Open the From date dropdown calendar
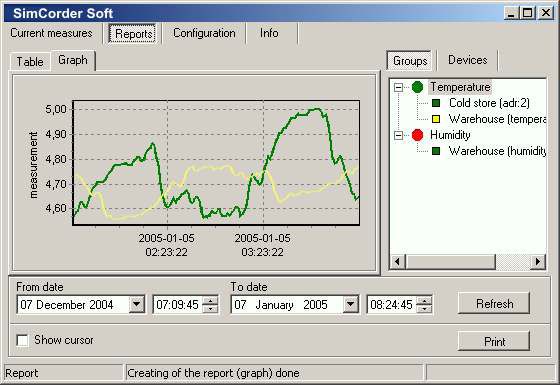 click(x=137, y=305)
